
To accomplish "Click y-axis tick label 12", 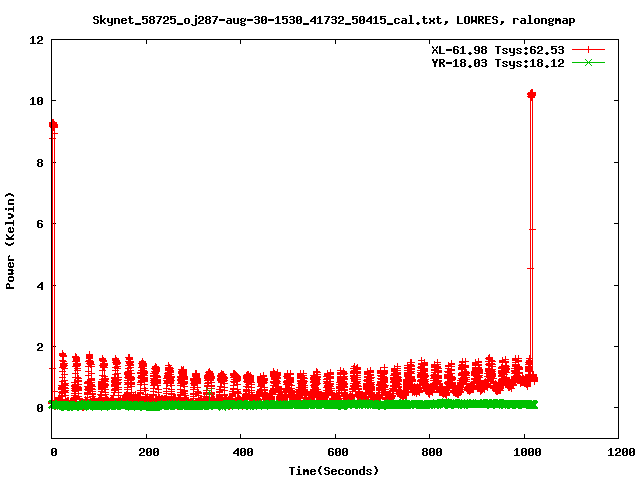I will [36, 40].
